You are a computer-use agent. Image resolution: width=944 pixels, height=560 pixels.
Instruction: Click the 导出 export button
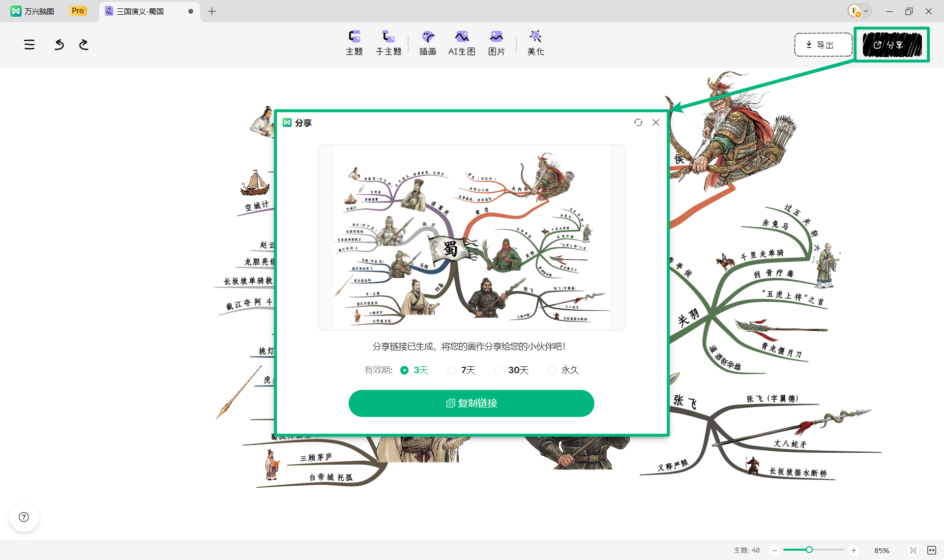coord(824,45)
